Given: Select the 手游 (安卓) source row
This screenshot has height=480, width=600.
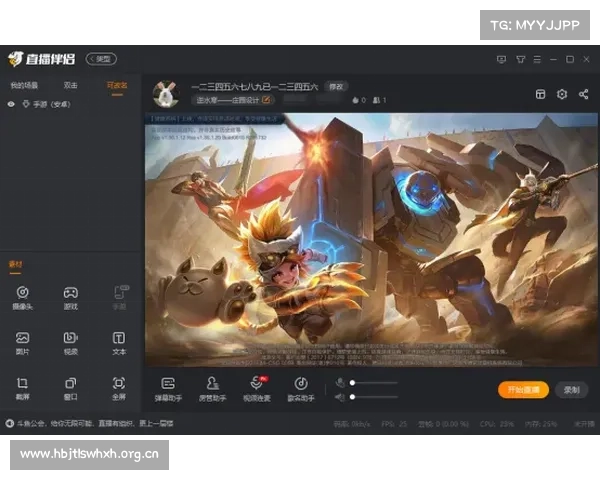Looking at the screenshot, I should tap(71, 104).
